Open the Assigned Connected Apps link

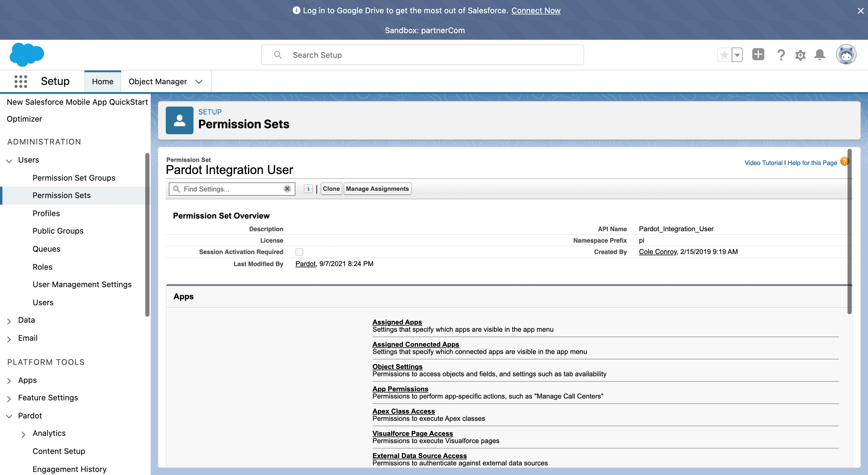tap(416, 344)
